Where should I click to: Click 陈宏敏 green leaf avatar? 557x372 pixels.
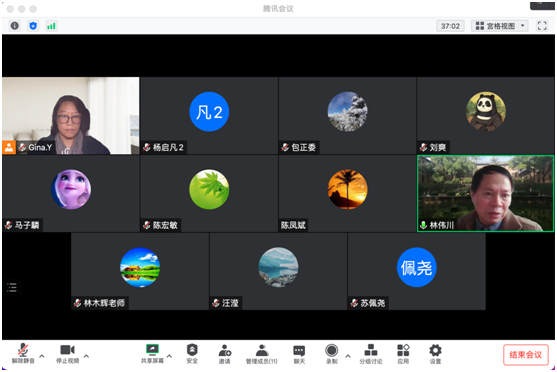pos(209,189)
